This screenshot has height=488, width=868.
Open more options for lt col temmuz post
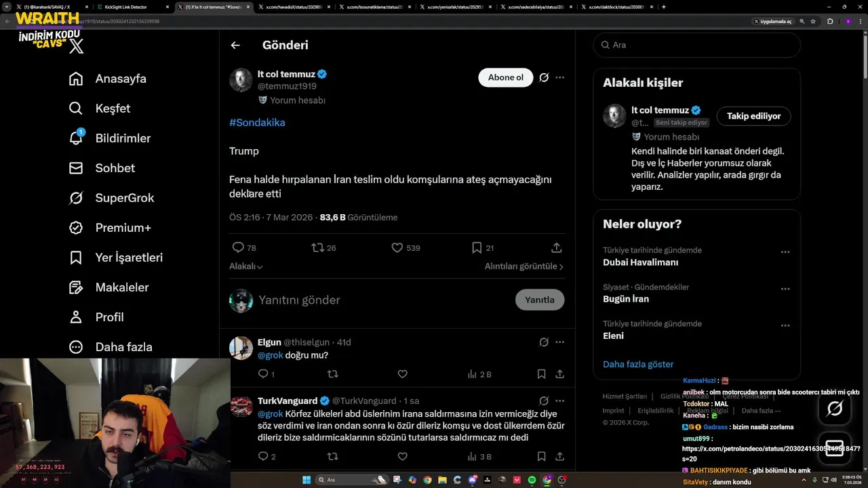point(560,77)
